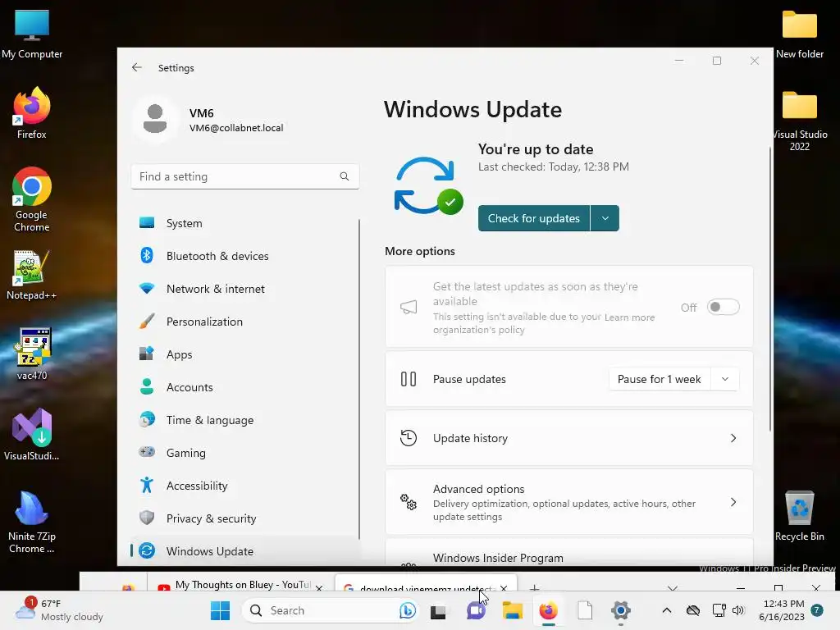Go back using the Settings back arrow
This screenshot has height=630, width=840.
[x=137, y=67]
